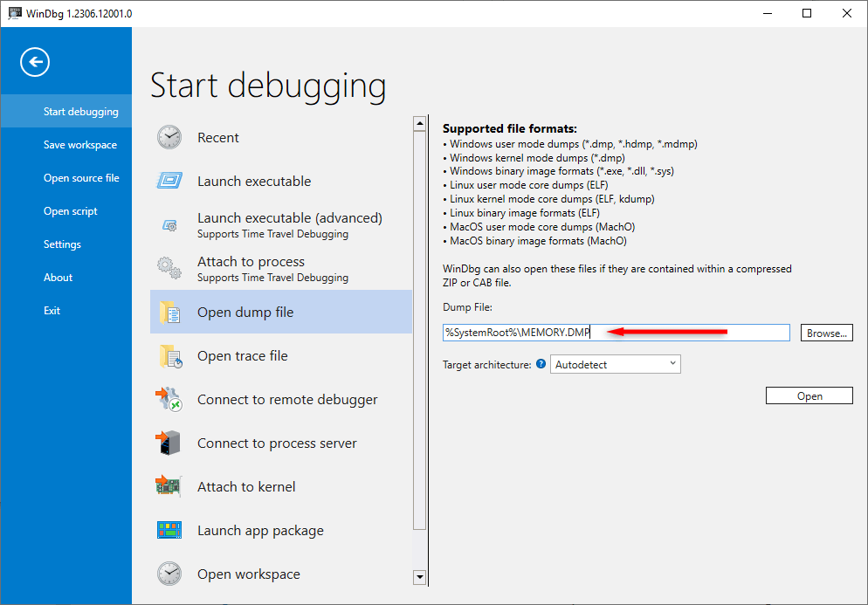
Task: Maximize the WinDbg window
Action: [807, 13]
